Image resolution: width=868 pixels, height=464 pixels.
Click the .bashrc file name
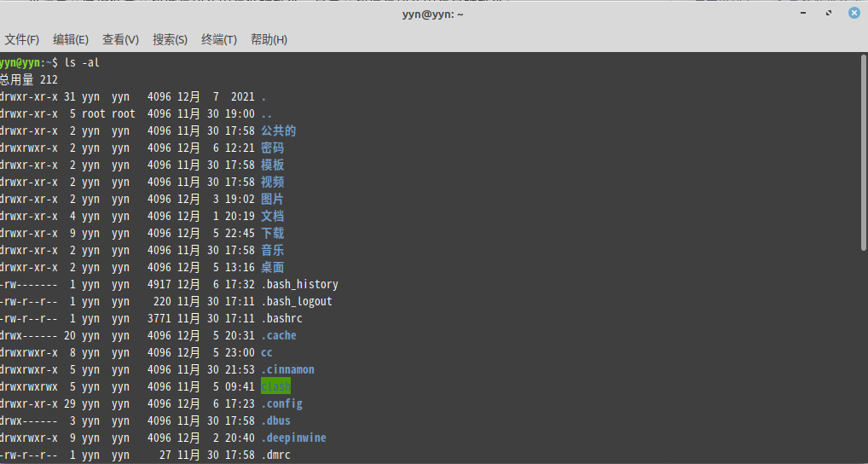tap(281, 318)
